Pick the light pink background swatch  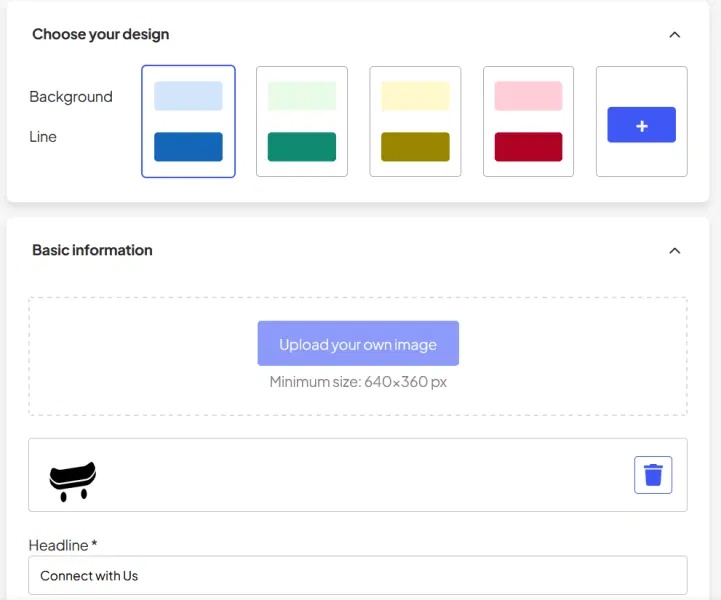(x=528, y=96)
